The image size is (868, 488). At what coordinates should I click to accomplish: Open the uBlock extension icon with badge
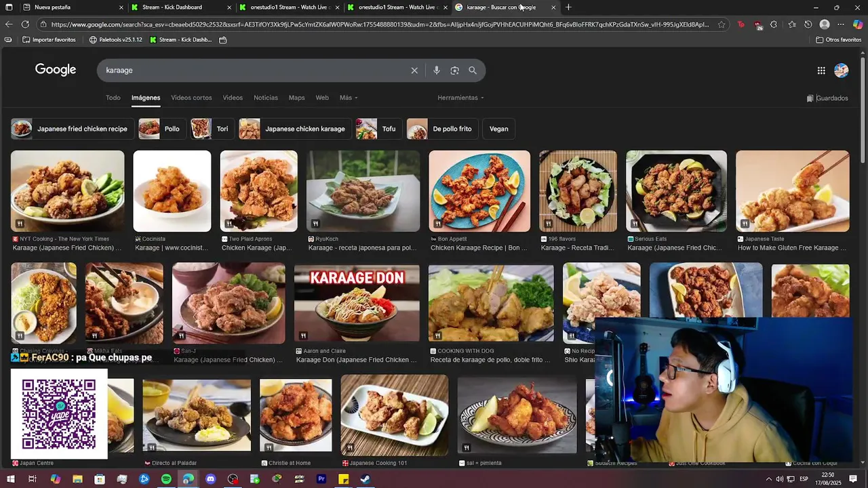click(757, 25)
